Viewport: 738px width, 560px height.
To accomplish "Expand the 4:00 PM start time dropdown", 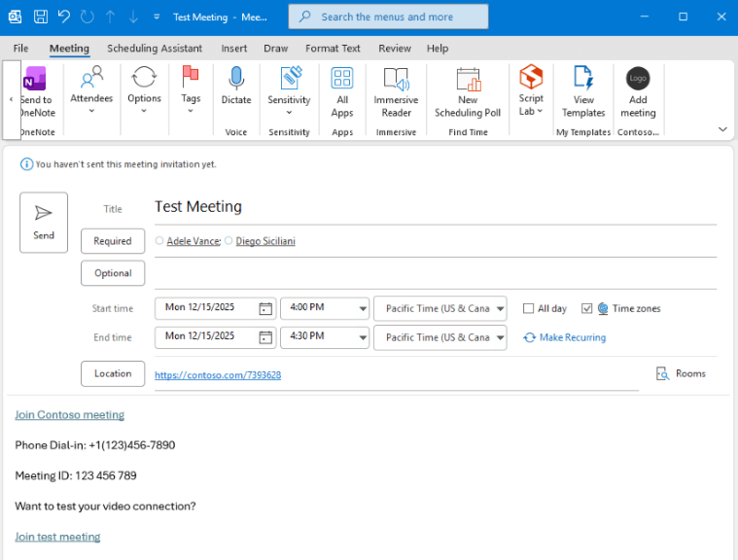I will click(x=363, y=309).
